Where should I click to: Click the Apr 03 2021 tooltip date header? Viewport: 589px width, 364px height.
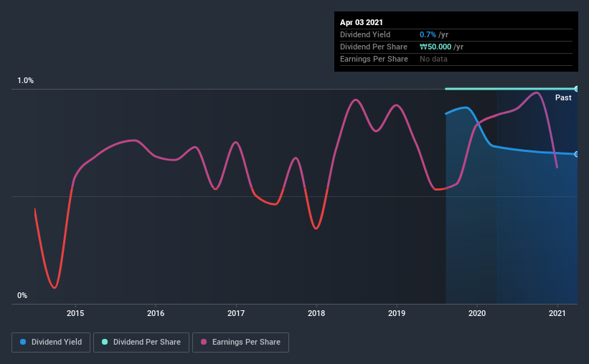point(362,22)
